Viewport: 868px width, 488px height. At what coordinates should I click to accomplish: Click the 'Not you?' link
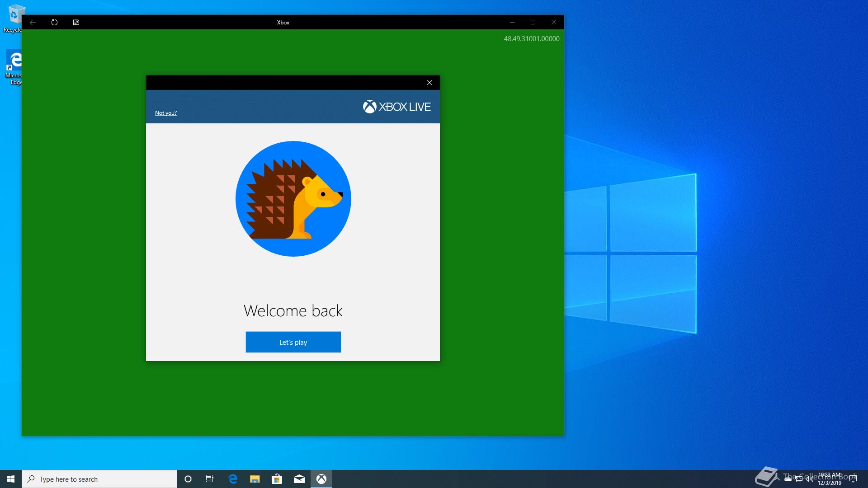165,113
